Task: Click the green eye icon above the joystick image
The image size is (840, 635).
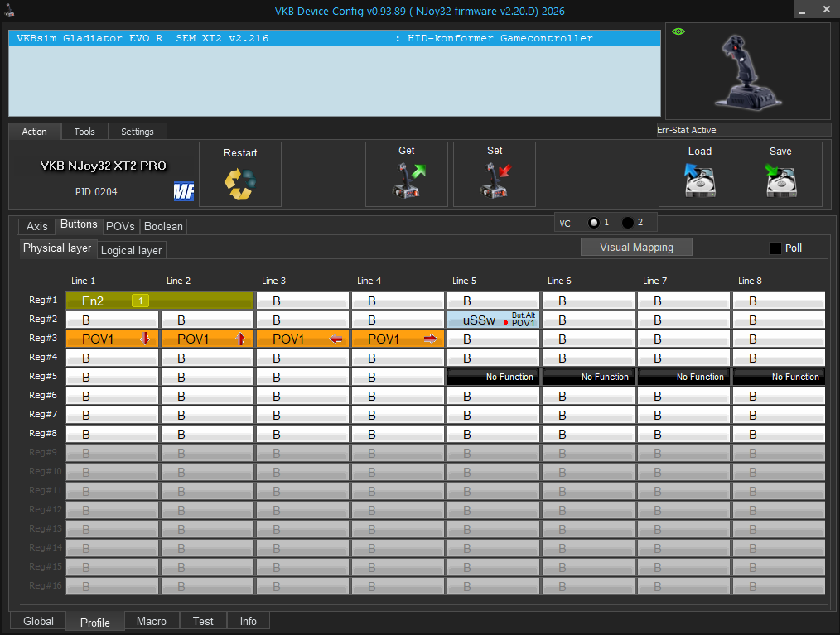Action: [678, 31]
